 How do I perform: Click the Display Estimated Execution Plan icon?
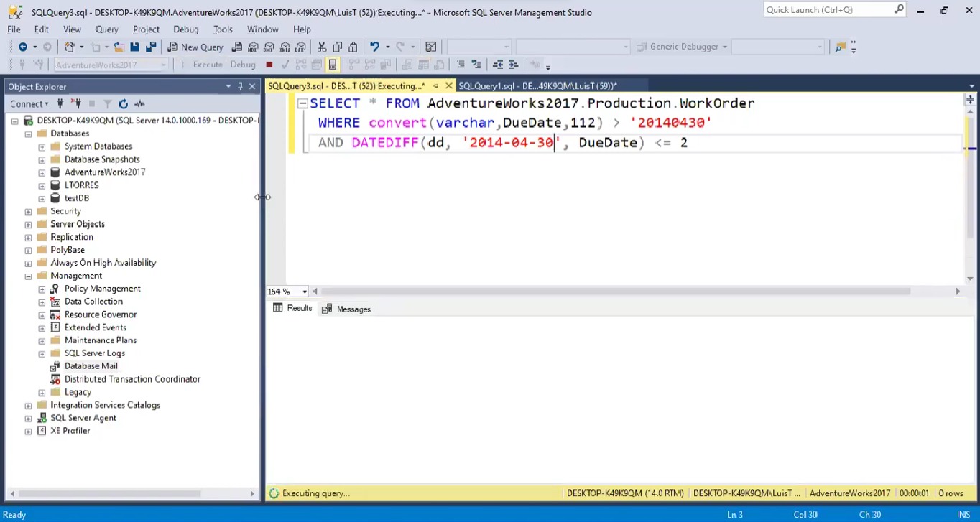[301, 65]
